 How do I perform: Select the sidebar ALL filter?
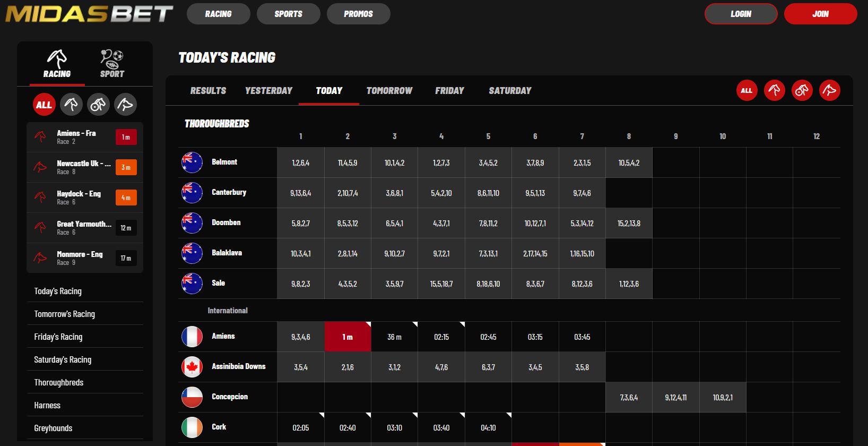click(44, 105)
